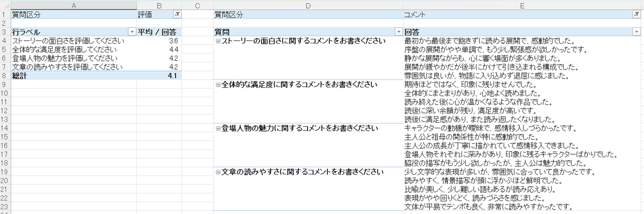Open the コメント filter icon in E1
Image resolution: width=644 pixels, height=214 pixels.
pos(636,14)
